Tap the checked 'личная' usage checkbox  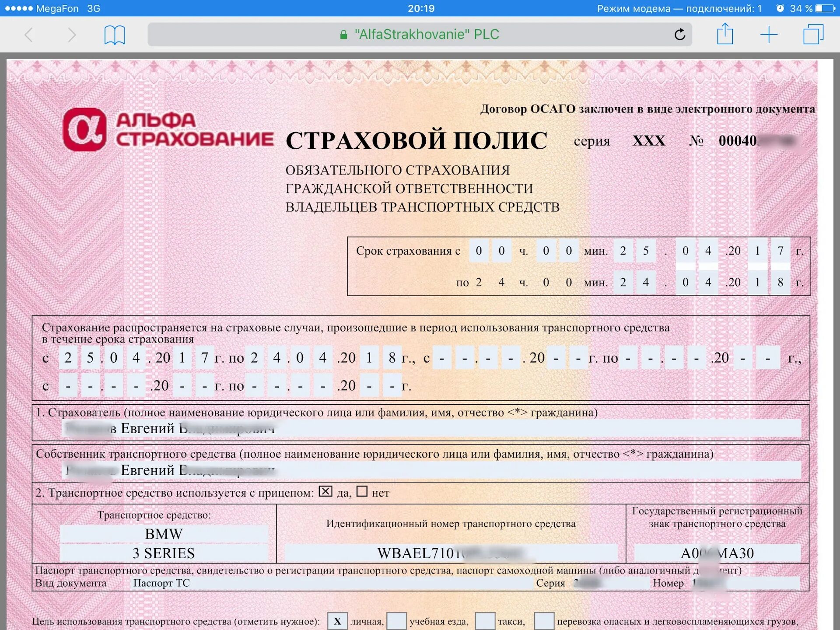337,621
